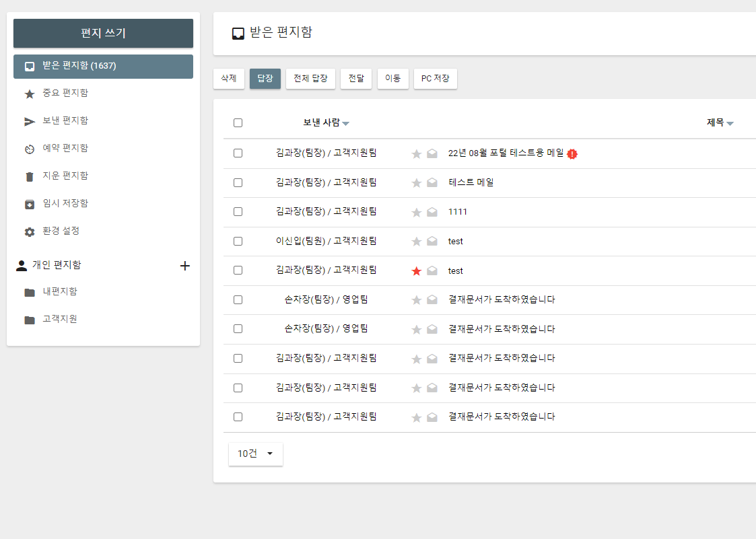756x539 pixels.
Task: Click the open envelope icon for 1111
Action: coord(432,213)
